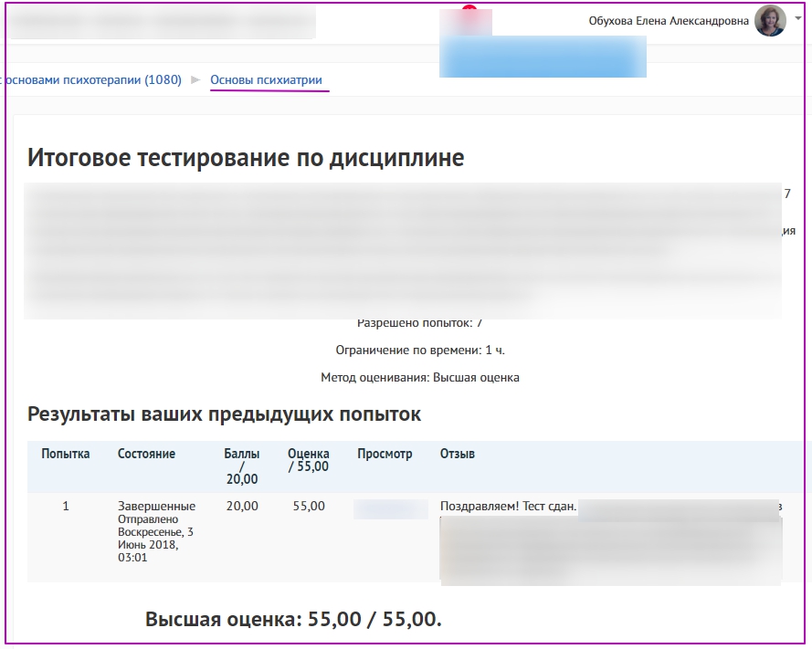Click the 'Состояние' column header
Image resolution: width=812 pixels, height=649 pixels.
click(146, 454)
